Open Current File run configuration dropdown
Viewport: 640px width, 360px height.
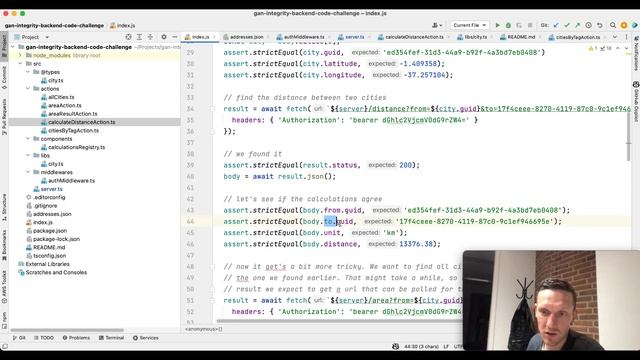pyautogui.click(x=469, y=25)
